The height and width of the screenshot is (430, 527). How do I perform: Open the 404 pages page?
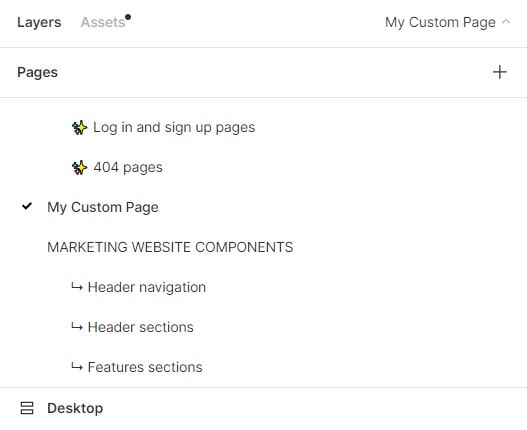tap(128, 168)
